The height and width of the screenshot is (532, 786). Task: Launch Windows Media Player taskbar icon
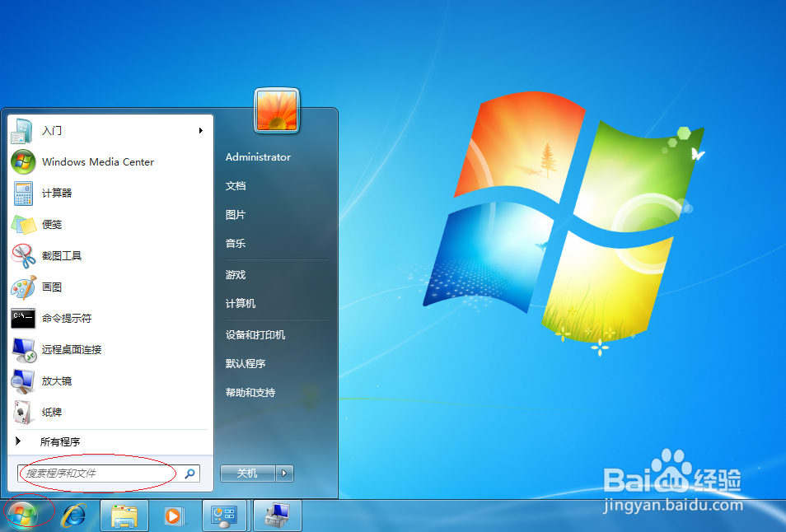tap(175, 516)
